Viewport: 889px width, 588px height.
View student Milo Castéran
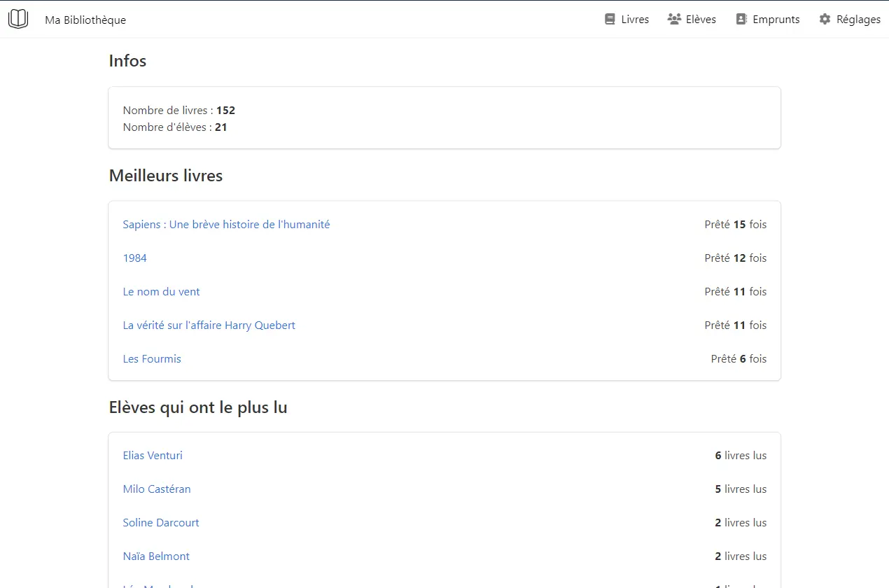pos(157,489)
